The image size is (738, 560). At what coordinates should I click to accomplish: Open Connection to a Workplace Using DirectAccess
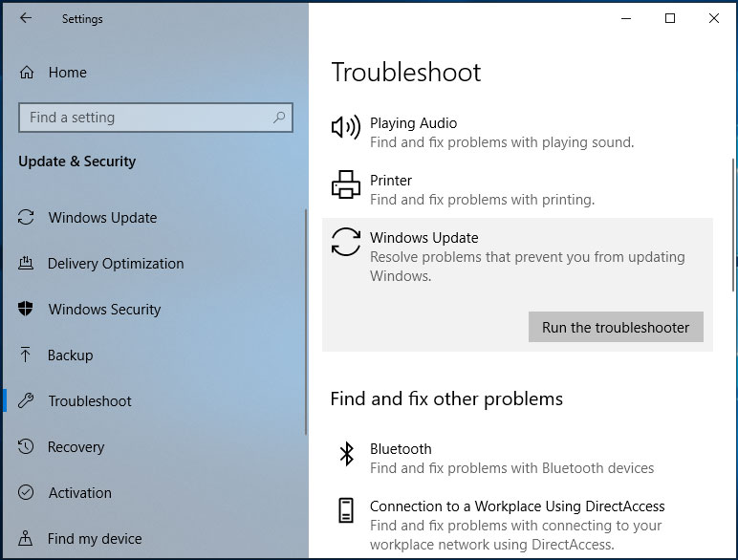pos(517,506)
